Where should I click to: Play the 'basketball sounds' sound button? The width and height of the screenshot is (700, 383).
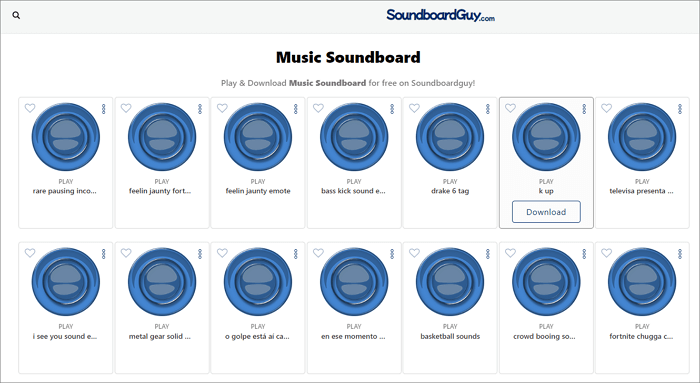(x=450, y=282)
